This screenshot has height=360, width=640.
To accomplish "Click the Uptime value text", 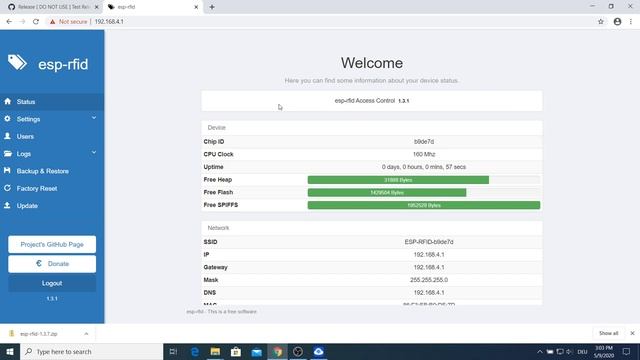I will [x=424, y=167].
